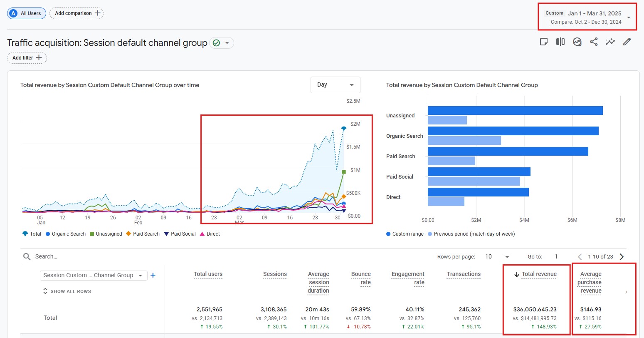Screen dimensions: 644x338
Task: Open the annotations note icon
Action: [543, 42]
